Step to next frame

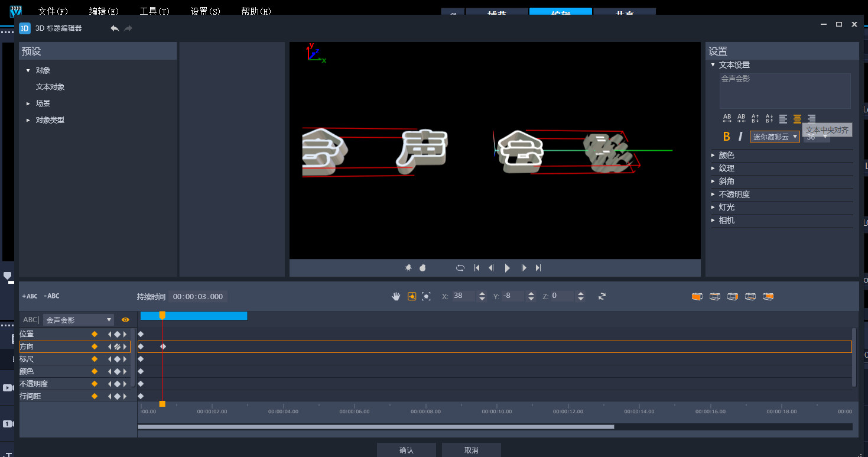(x=524, y=268)
